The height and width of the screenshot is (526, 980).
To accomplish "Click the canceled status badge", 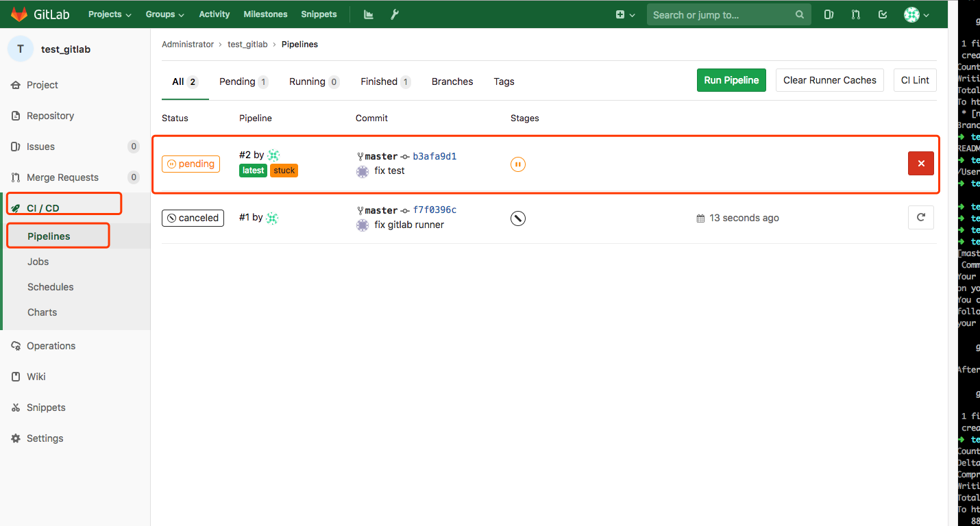I will (193, 218).
